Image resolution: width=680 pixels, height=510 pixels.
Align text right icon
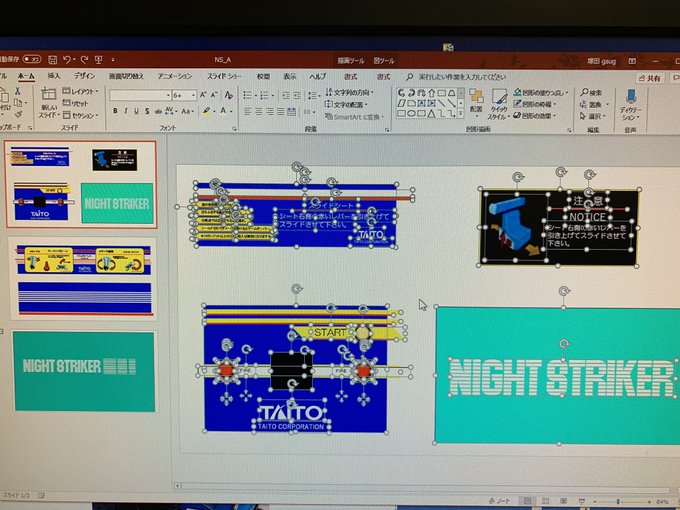(x=269, y=112)
